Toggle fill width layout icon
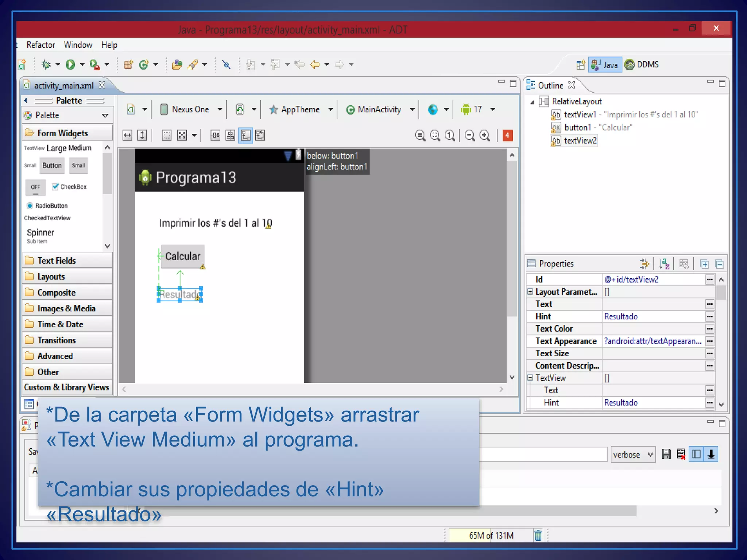747x560 pixels. (127, 135)
